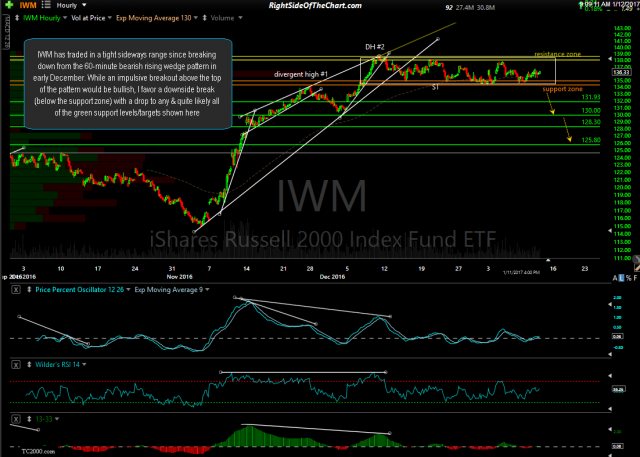Expand the IWM Hourly plot menu
Image resolution: width=640 pixels, height=457 pixels.
pyautogui.click(x=65, y=18)
